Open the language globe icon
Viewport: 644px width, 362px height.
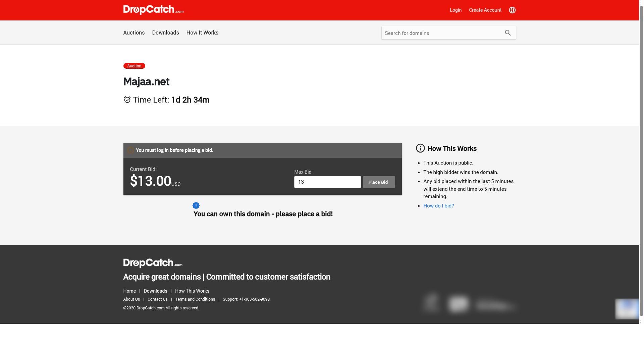point(512,10)
